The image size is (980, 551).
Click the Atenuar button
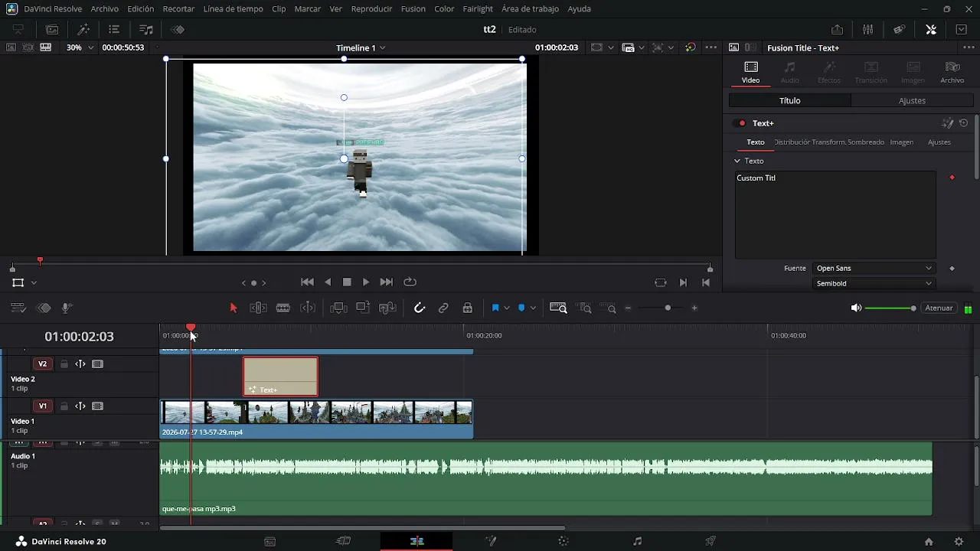coord(939,308)
